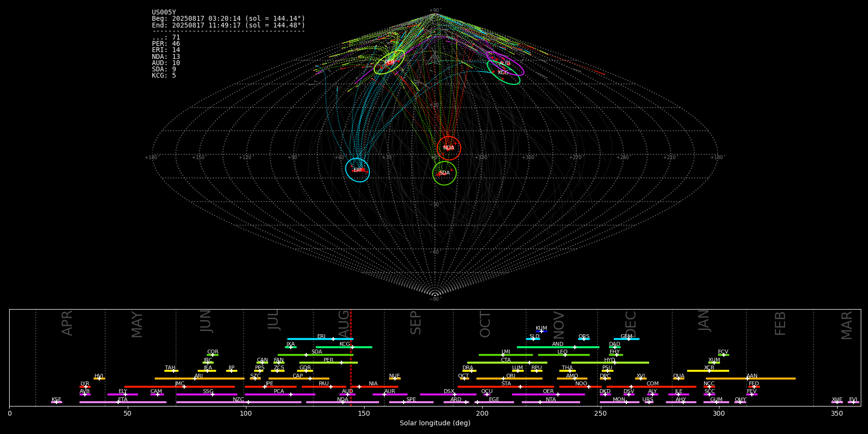Image resolution: width=868 pixels, height=434 pixels.
Task: Click the DEC month label in timeline
Action: pos(631,323)
